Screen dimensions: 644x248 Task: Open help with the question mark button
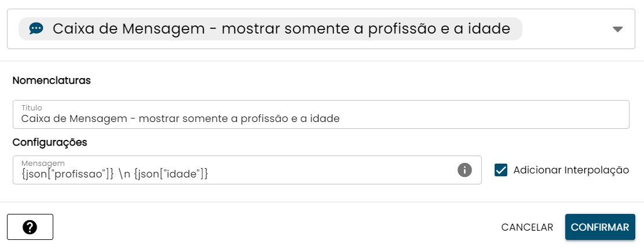click(x=30, y=227)
